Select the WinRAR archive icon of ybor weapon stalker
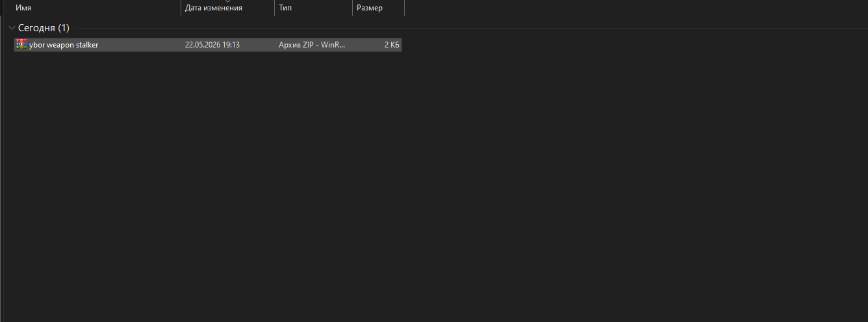This screenshot has width=868, height=322. click(21, 45)
